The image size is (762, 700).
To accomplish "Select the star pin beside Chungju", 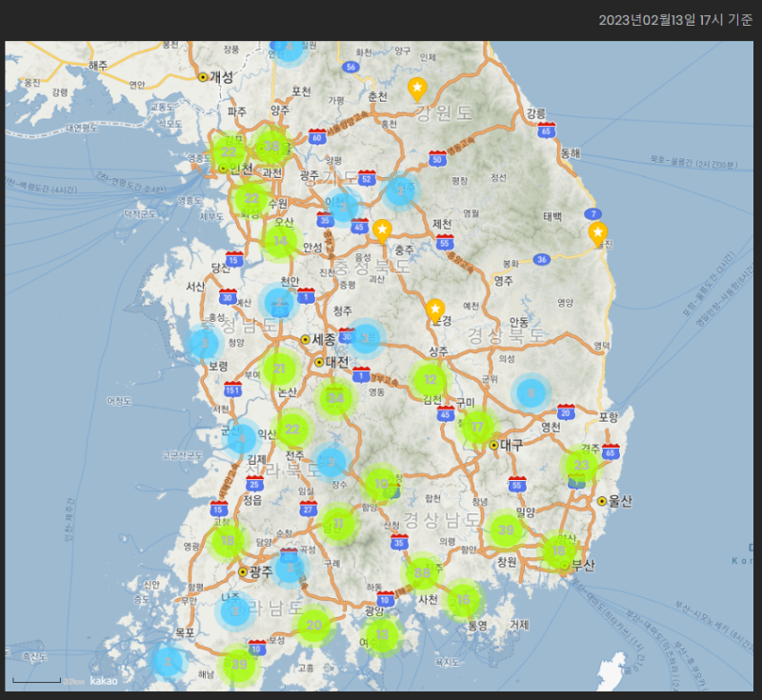I will tap(382, 230).
